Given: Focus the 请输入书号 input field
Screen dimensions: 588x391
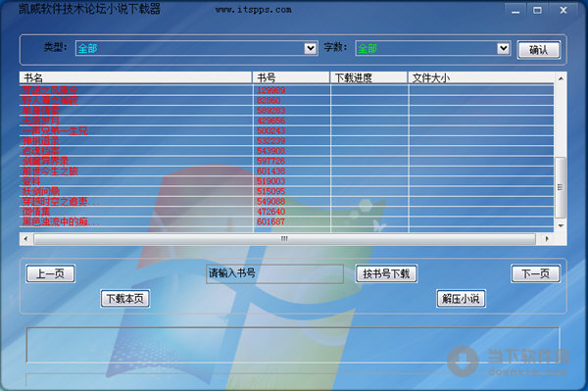Looking at the screenshot, I should click(274, 273).
